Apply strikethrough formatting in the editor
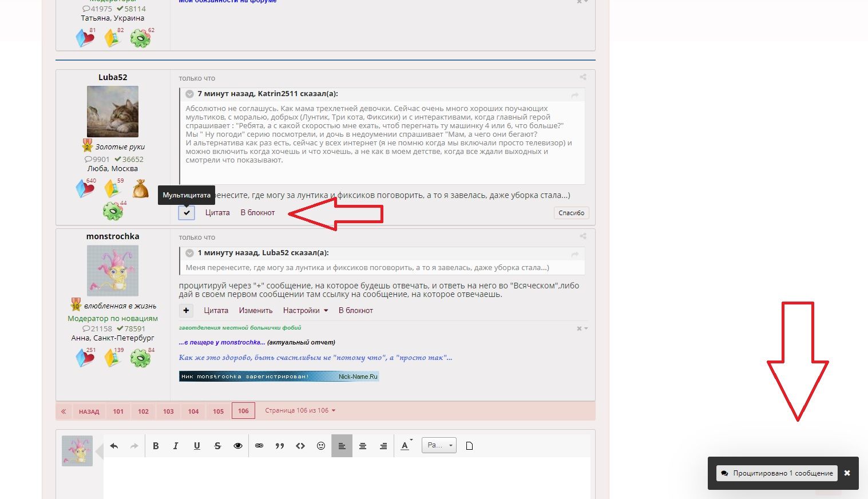The height and width of the screenshot is (499, 868). tap(217, 446)
